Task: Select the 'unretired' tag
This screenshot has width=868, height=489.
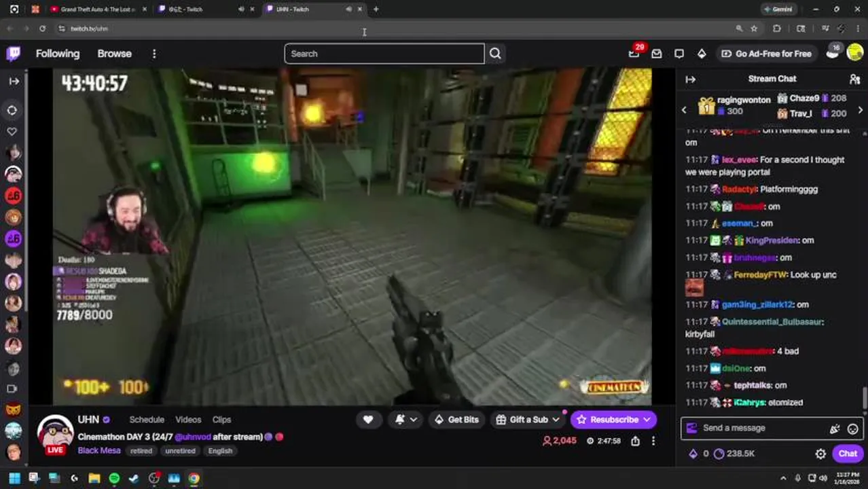Action: pos(180,451)
